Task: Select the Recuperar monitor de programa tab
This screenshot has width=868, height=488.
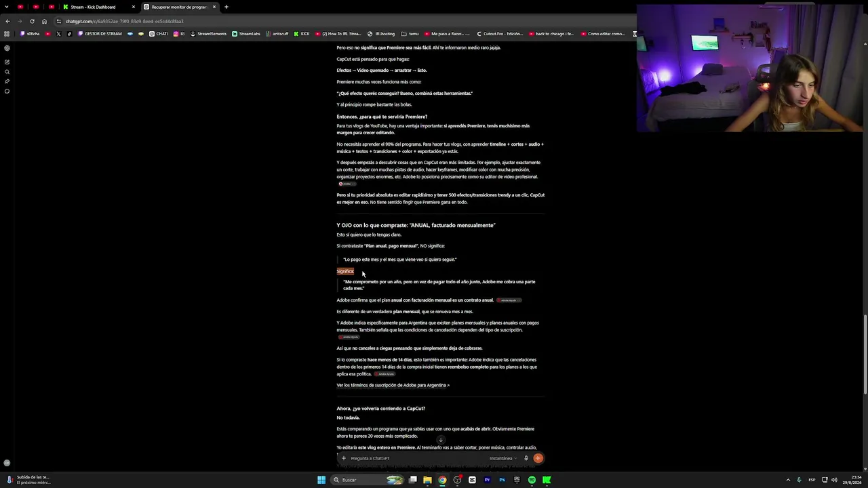Action: [x=179, y=7]
